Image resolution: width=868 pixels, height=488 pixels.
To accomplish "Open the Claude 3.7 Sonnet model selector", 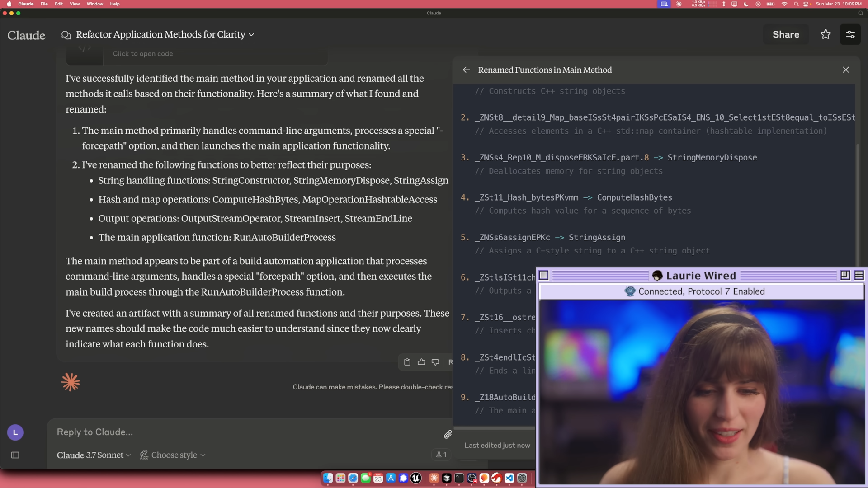I will pos(94,455).
